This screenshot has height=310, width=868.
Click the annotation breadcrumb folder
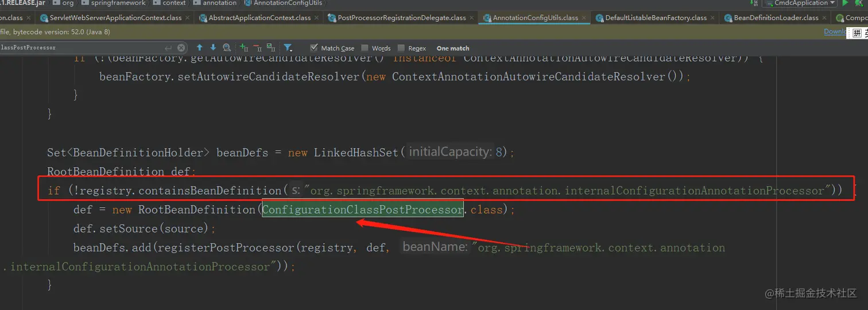(215, 3)
